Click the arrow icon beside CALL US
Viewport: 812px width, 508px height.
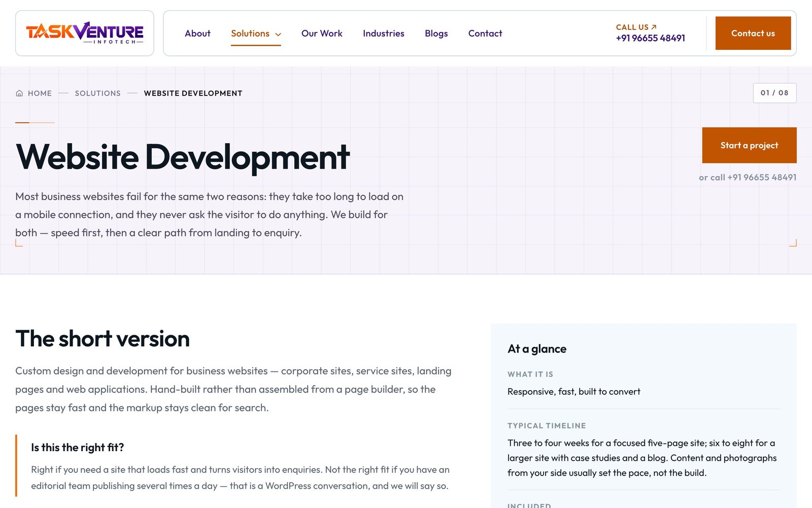[654, 27]
